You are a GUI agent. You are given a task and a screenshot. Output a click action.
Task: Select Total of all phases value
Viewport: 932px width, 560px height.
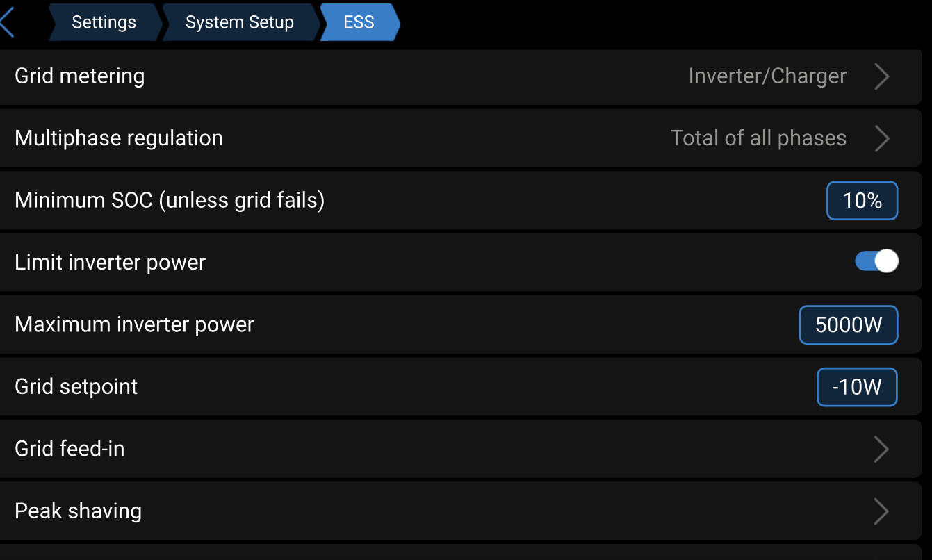point(758,138)
